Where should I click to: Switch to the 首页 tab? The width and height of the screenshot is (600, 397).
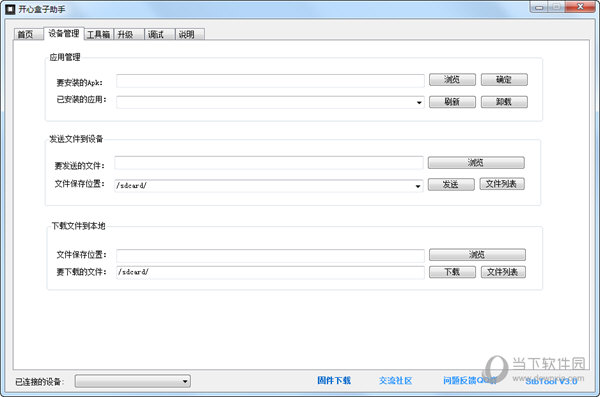click(28, 34)
